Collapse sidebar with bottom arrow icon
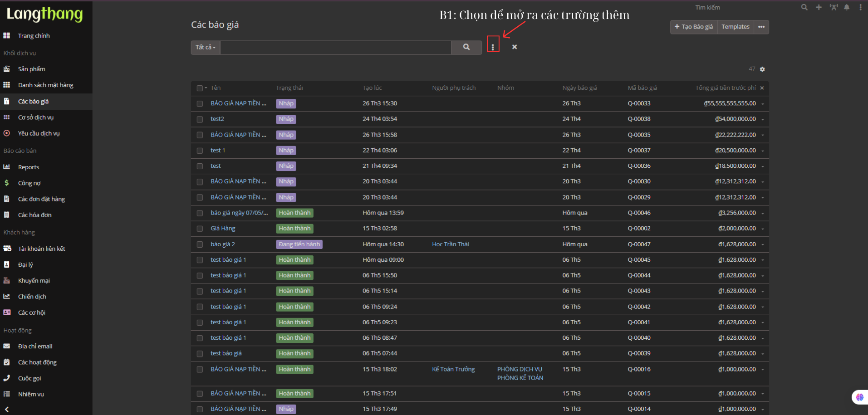This screenshot has height=415, width=868. click(x=7, y=409)
